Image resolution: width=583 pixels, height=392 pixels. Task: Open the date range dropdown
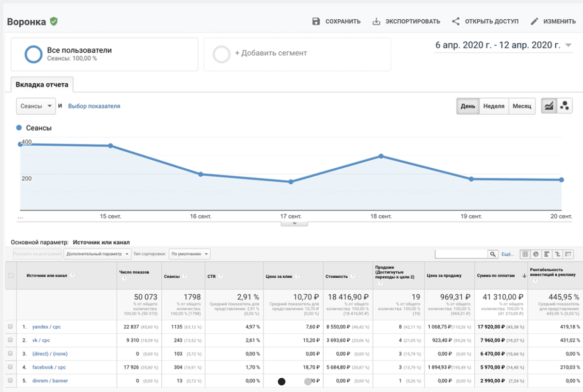tap(568, 46)
